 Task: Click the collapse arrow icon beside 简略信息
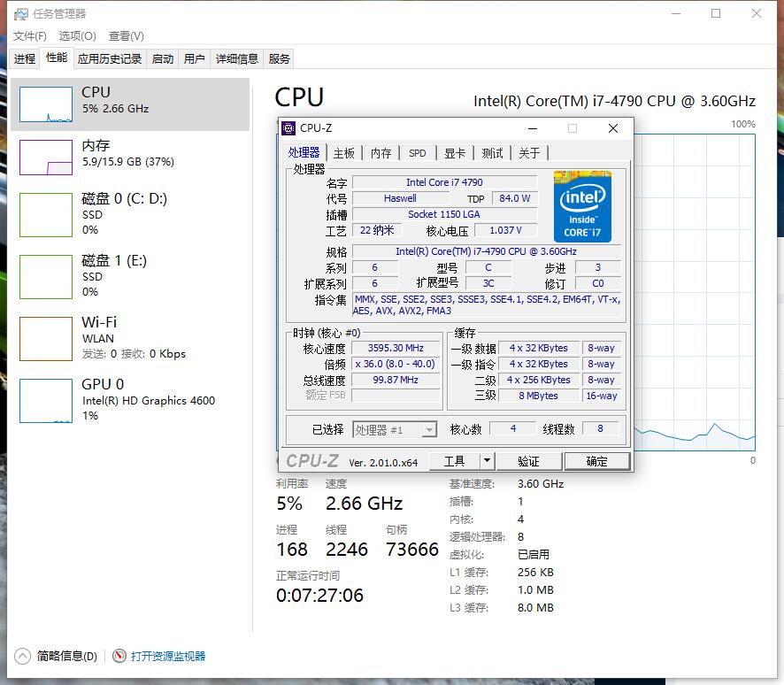pyautogui.click(x=22, y=656)
